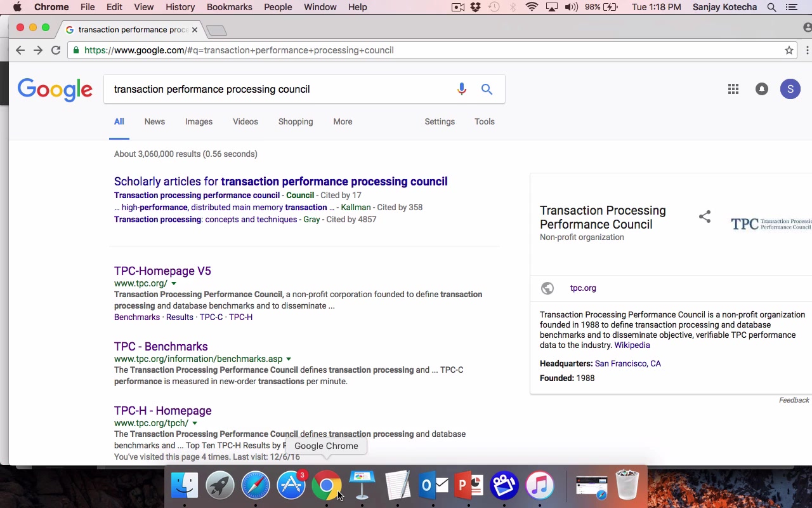Open Google notifications bell
This screenshot has height=508, width=812.
coord(762,90)
